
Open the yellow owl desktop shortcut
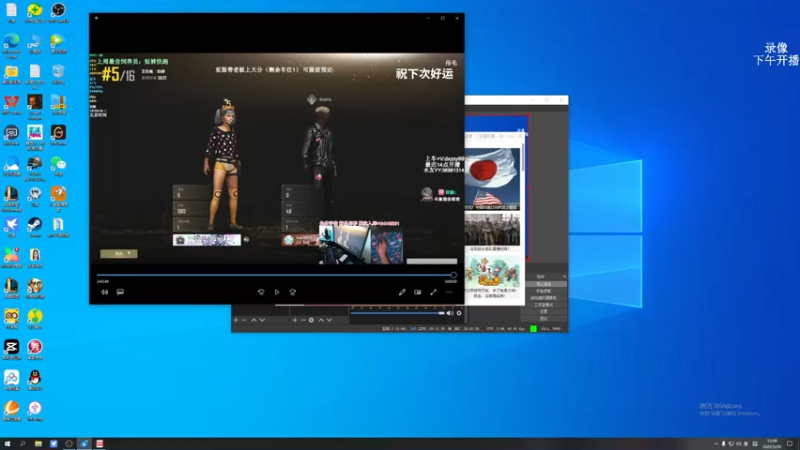point(11,318)
